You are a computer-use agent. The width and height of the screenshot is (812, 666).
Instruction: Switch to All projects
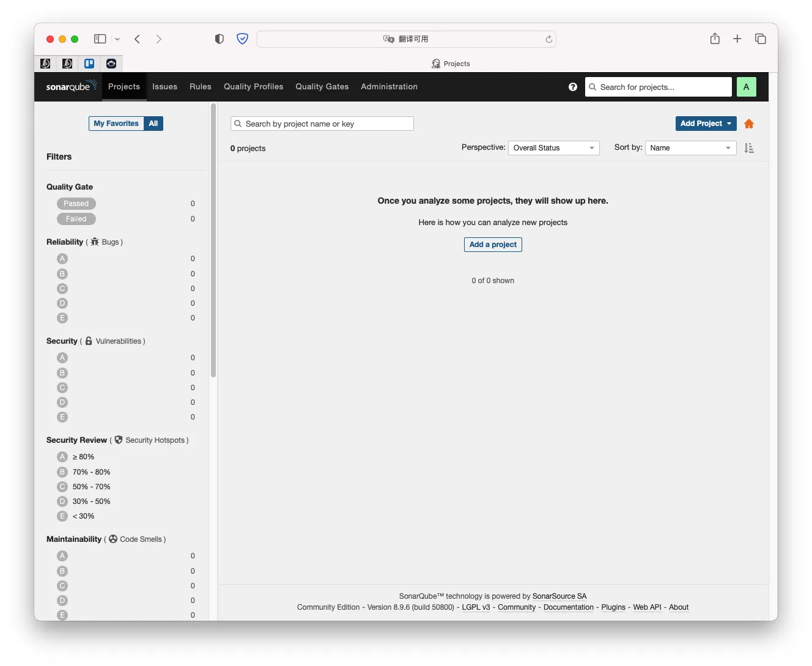[x=153, y=124]
